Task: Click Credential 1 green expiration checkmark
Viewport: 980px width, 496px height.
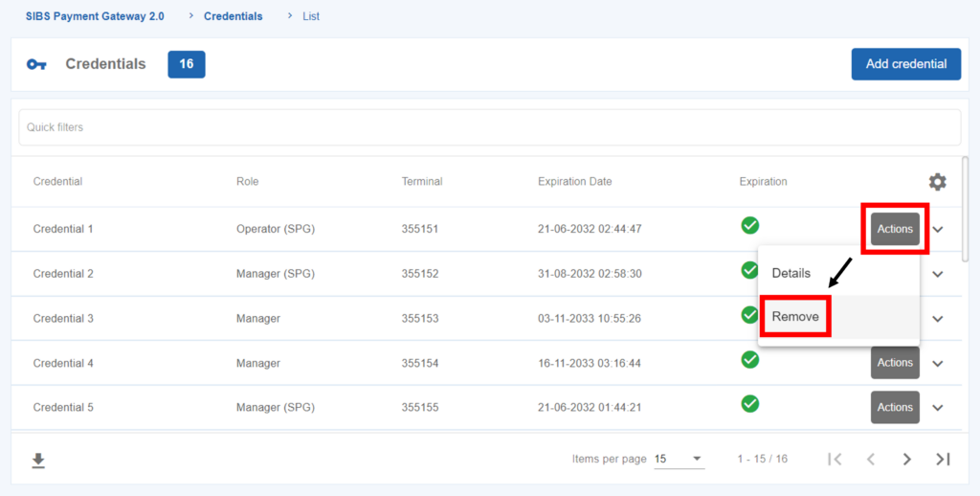Action: [750, 226]
